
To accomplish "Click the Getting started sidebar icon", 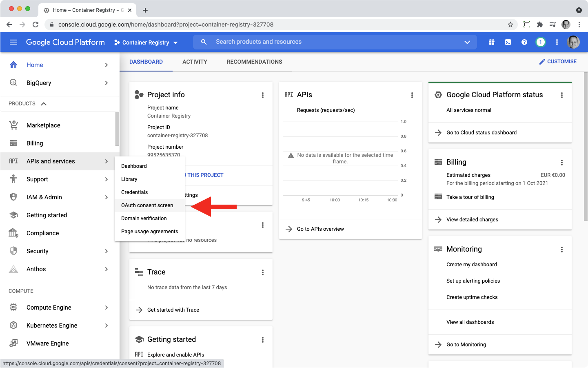I will [13, 215].
